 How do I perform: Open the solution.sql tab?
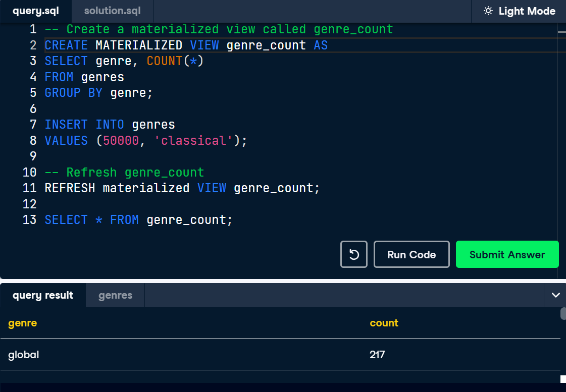112,11
